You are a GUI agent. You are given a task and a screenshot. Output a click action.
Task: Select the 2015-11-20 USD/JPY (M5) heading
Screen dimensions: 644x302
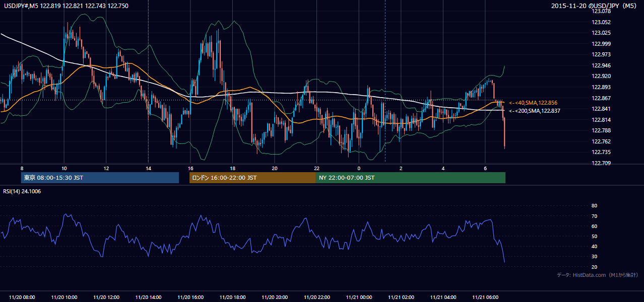tap(594, 6)
